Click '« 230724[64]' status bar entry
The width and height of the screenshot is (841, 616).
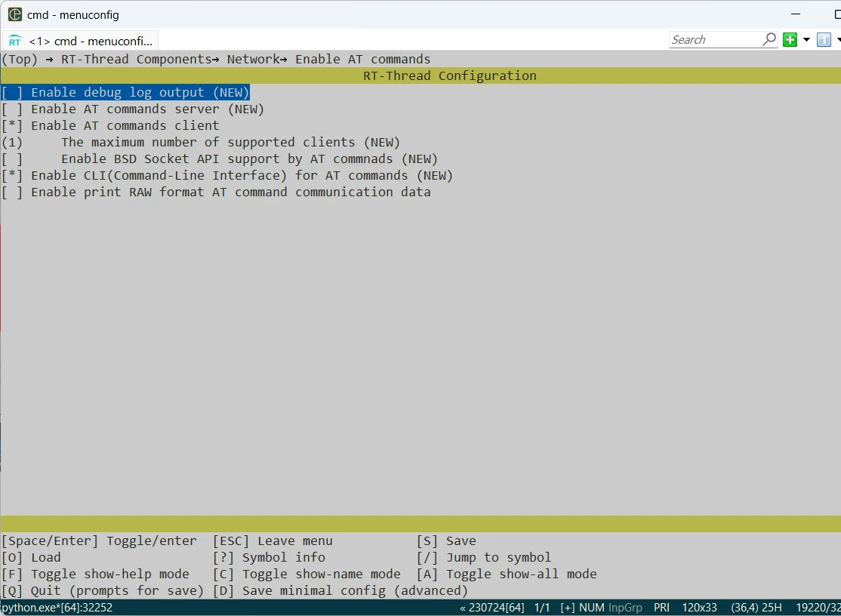[491, 608]
